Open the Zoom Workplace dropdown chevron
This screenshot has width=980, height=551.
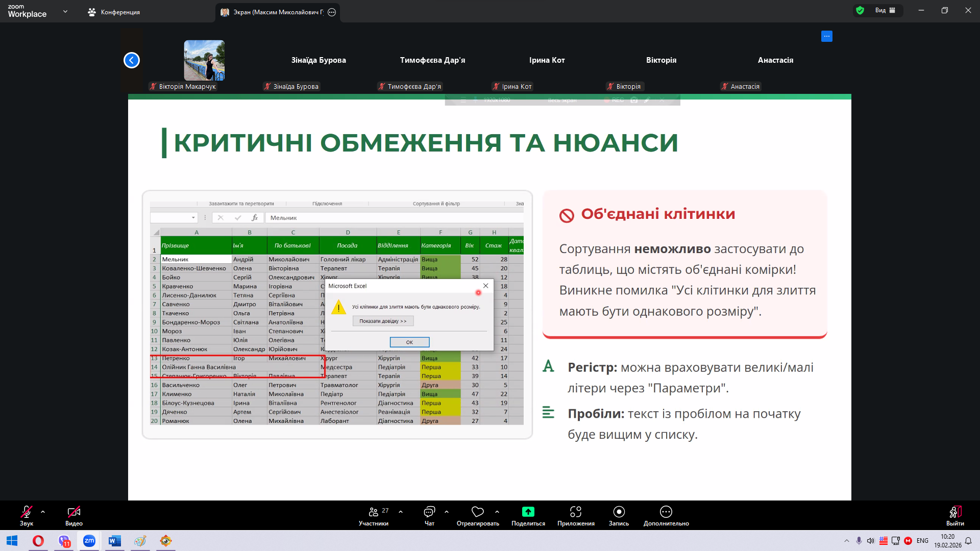pos(65,11)
